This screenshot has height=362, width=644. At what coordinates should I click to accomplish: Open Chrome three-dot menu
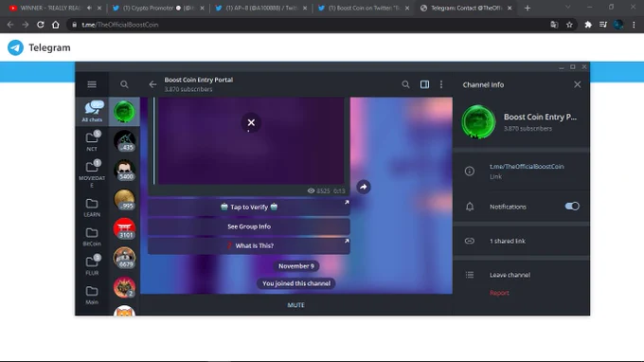(x=634, y=25)
